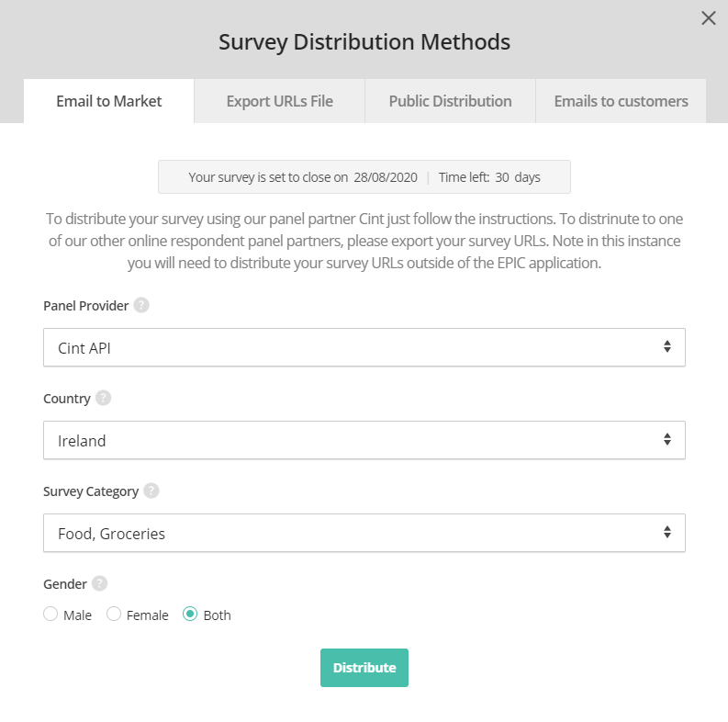The width and height of the screenshot is (728, 722).
Task: Switch to the Export URLs File tab
Action: point(280,101)
